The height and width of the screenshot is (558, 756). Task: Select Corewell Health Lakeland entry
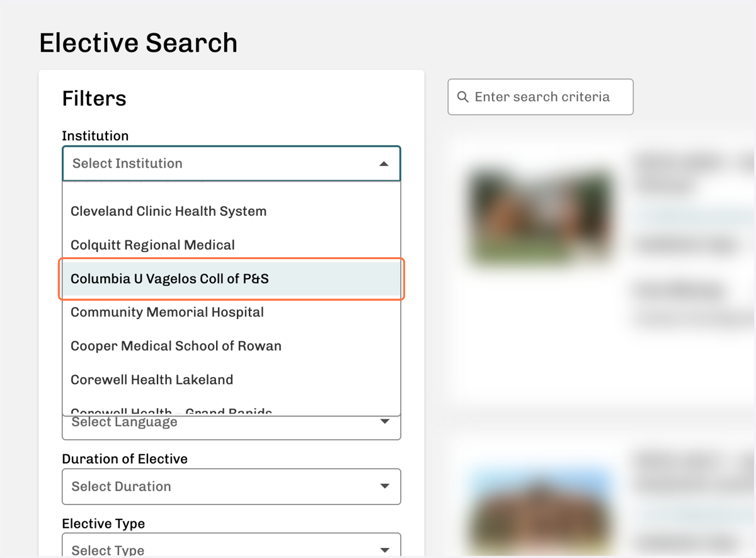(x=231, y=380)
